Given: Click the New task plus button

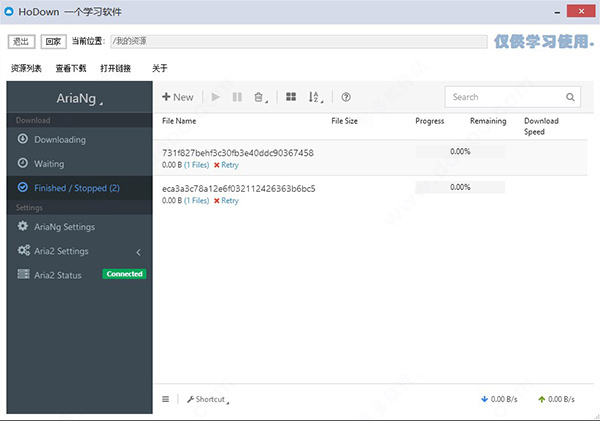Looking at the screenshot, I should click(178, 97).
